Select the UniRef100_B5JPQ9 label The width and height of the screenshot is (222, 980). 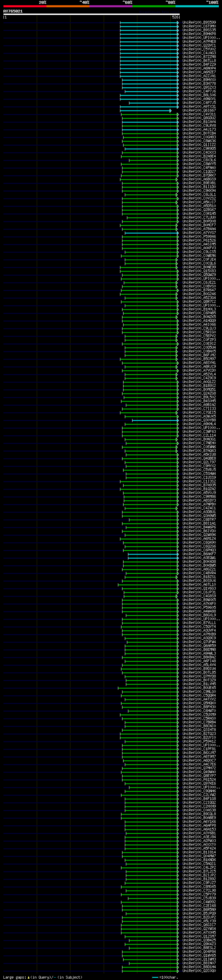199,913
